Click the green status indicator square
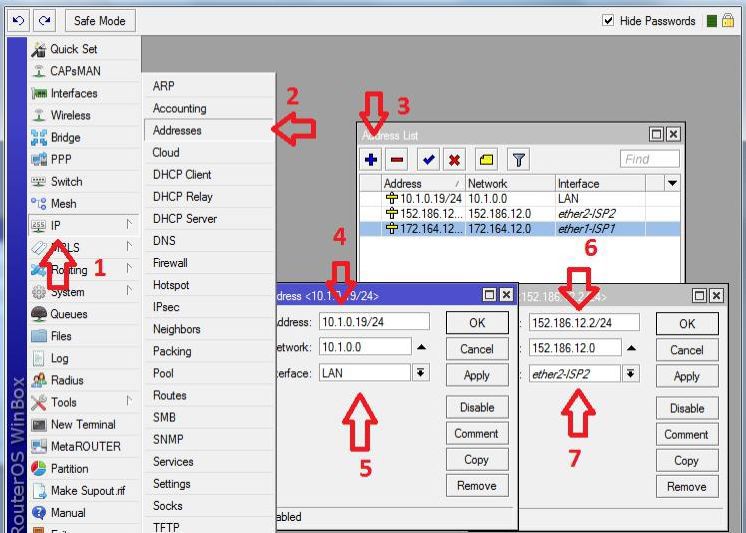Viewport: 746px width, 533px height. 712,21
